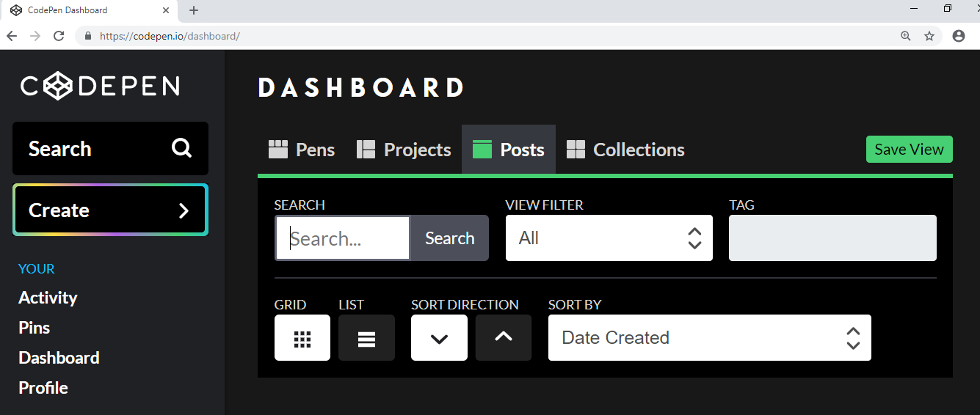Viewport: 980px width, 415px height.
Task: Open the Projects tab
Action: (404, 150)
